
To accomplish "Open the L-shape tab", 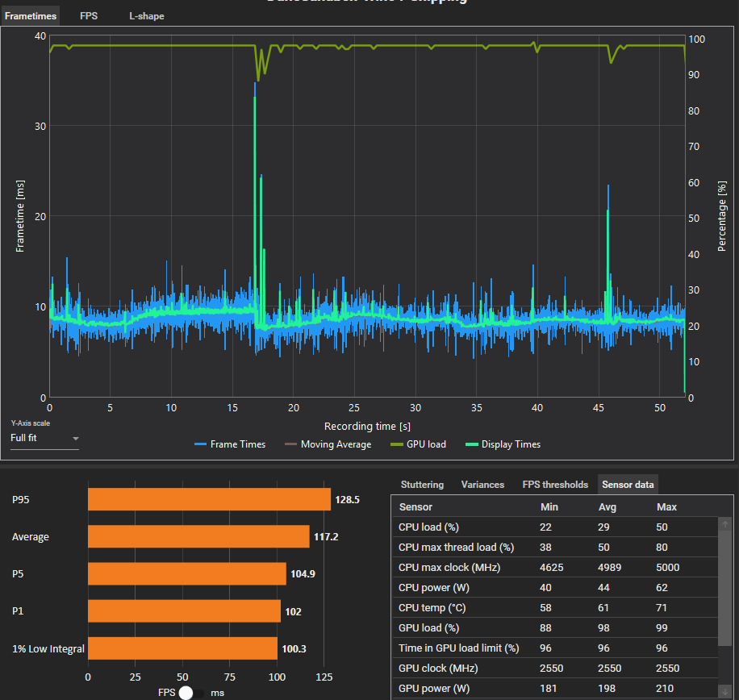I will [x=146, y=16].
